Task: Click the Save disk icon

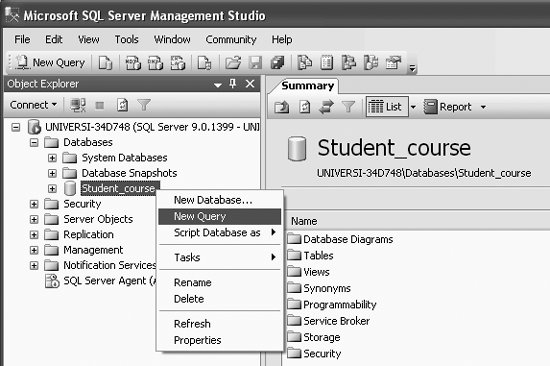Action: pyautogui.click(x=255, y=63)
